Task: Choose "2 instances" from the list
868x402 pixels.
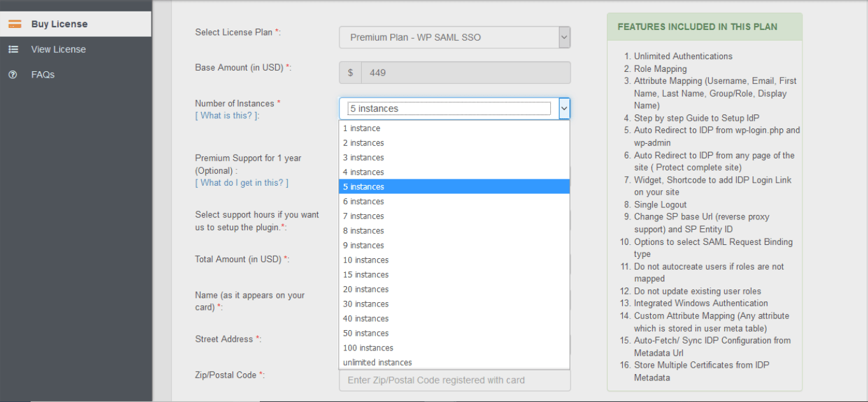Action: point(455,143)
